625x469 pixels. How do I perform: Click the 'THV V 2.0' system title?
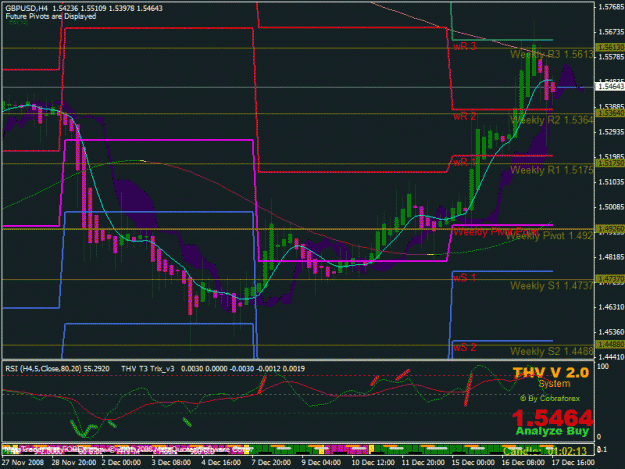tap(550, 373)
